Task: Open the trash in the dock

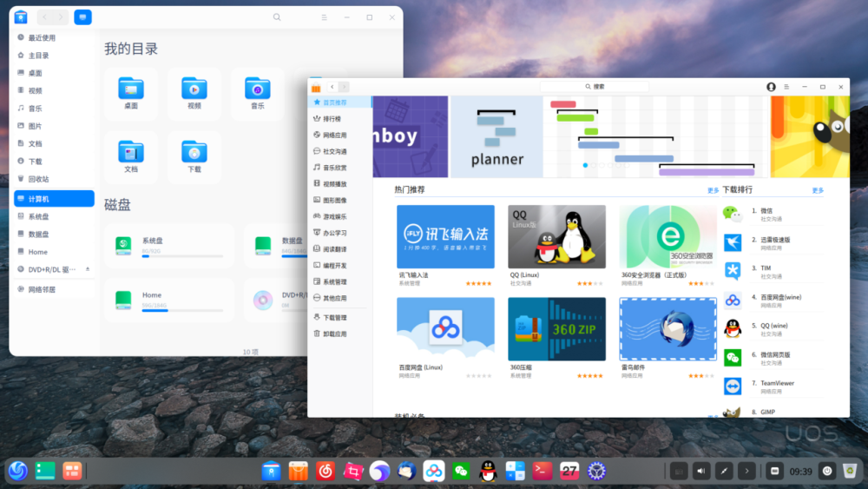Action: pos(851,472)
